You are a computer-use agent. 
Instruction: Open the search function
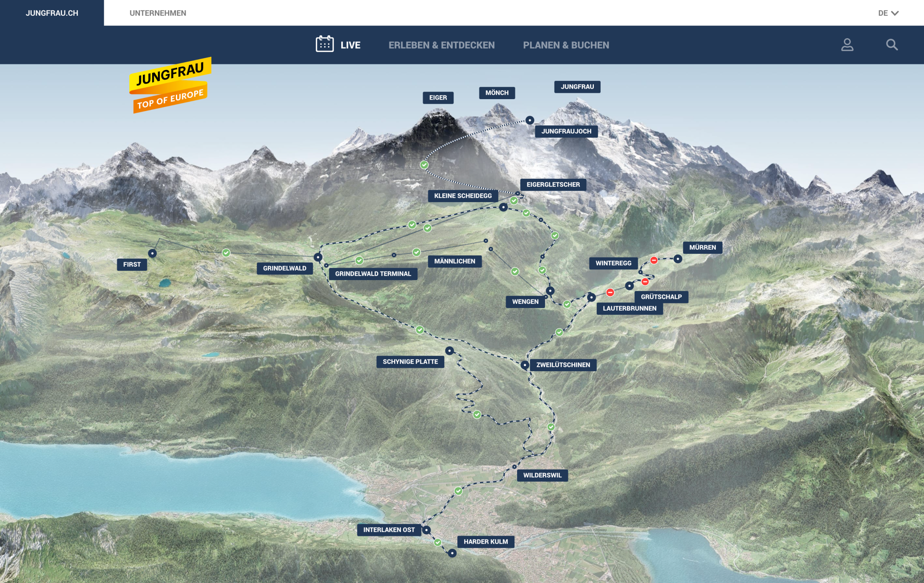point(892,45)
